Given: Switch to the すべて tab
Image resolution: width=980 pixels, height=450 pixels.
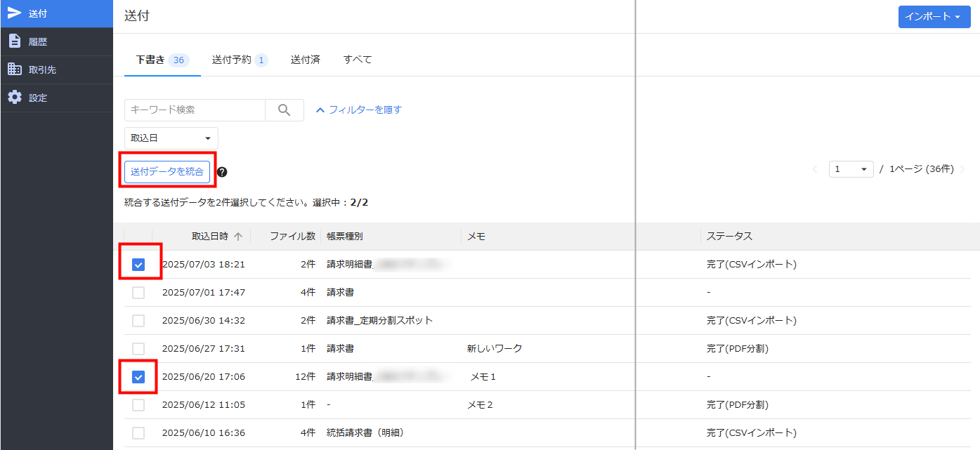Looking at the screenshot, I should click(358, 60).
